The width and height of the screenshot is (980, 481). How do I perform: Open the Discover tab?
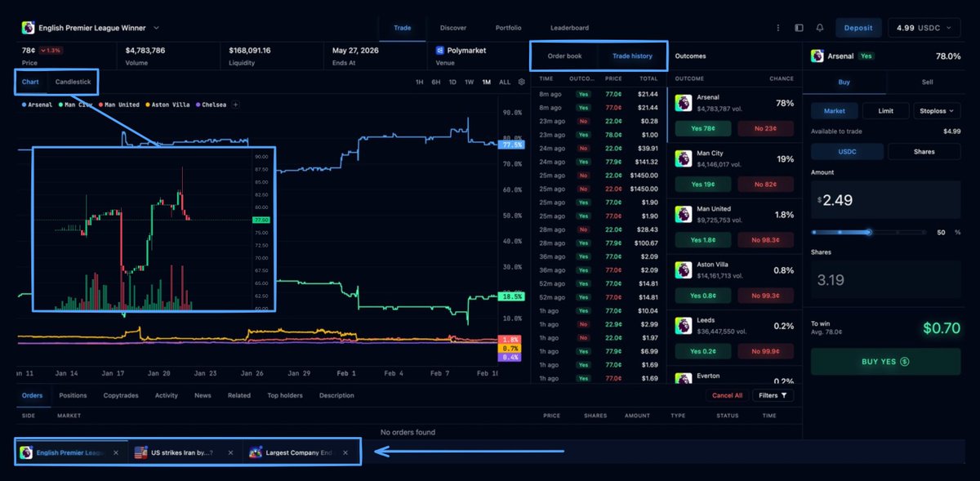[x=453, y=28]
